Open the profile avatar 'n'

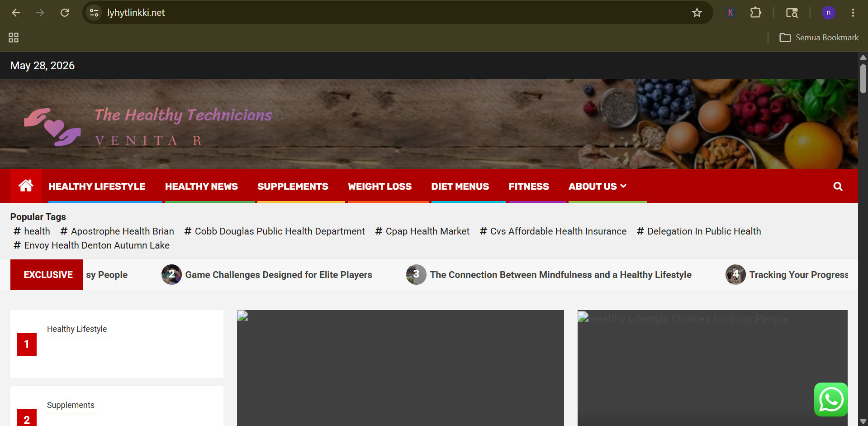pos(828,13)
